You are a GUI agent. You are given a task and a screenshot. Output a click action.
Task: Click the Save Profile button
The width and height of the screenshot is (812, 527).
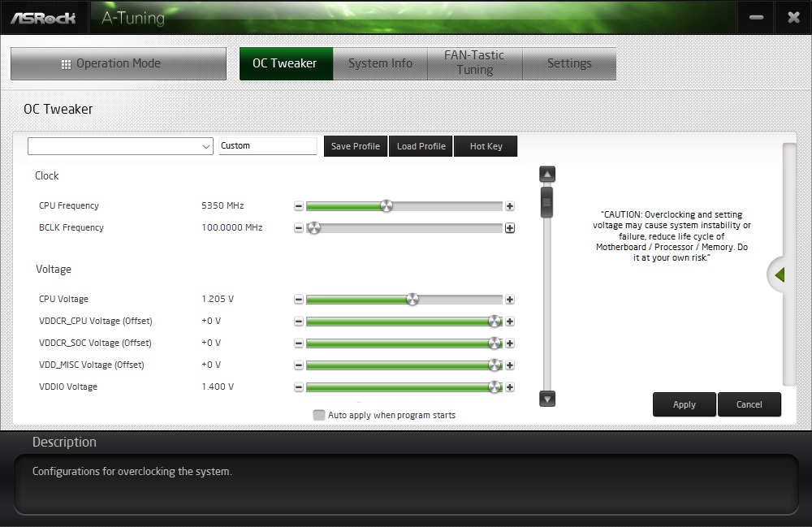pyautogui.click(x=356, y=146)
